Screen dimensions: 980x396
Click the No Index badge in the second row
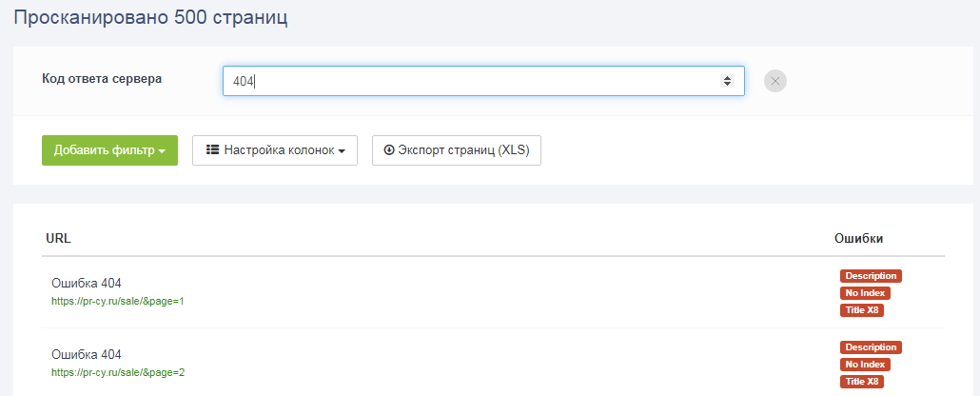tap(865, 365)
